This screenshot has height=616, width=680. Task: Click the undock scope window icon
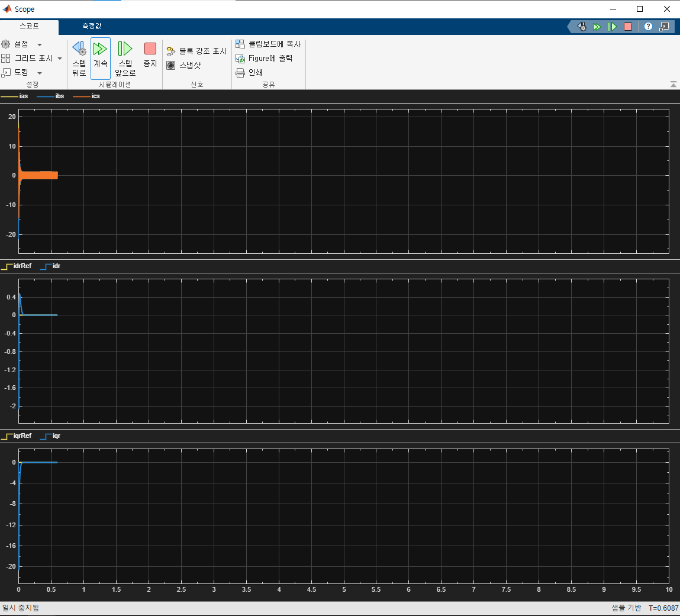(664, 27)
